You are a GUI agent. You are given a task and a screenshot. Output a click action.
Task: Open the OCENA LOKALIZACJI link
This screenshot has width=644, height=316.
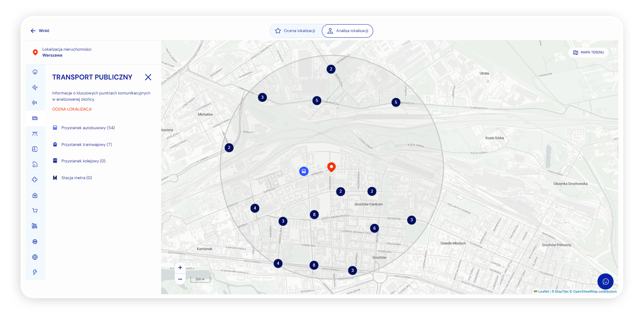[72, 109]
